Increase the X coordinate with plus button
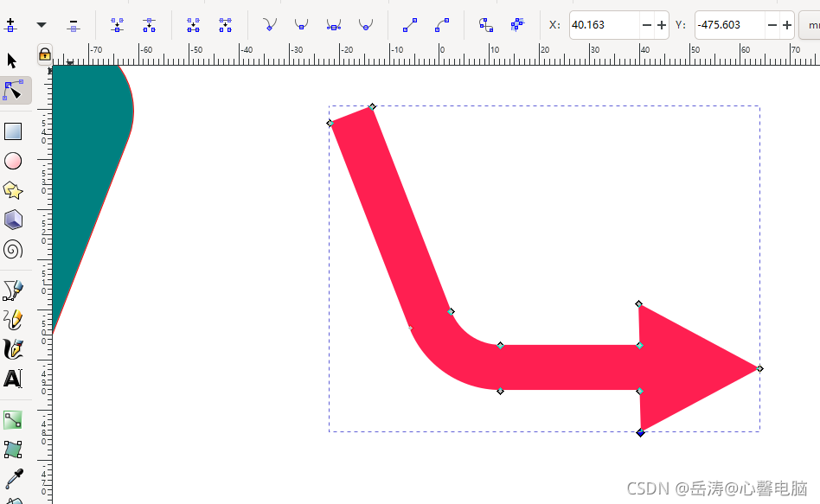The width and height of the screenshot is (820, 504). [x=662, y=24]
